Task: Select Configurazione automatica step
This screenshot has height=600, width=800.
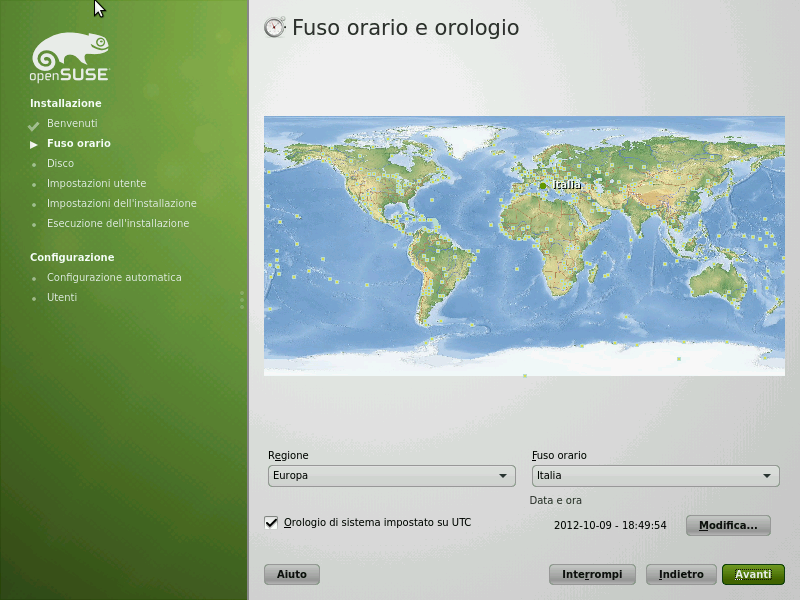Action: tap(114, 277)
